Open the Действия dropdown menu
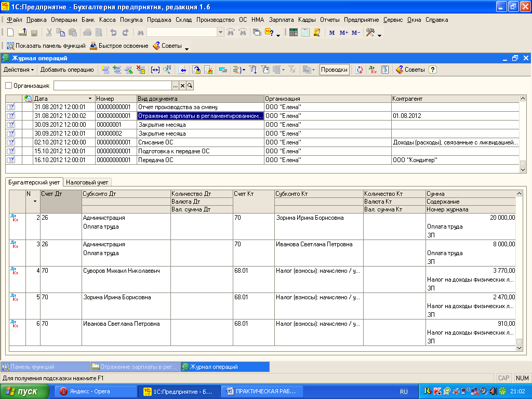The image size is (532, 399). click(x=19, y=70)
